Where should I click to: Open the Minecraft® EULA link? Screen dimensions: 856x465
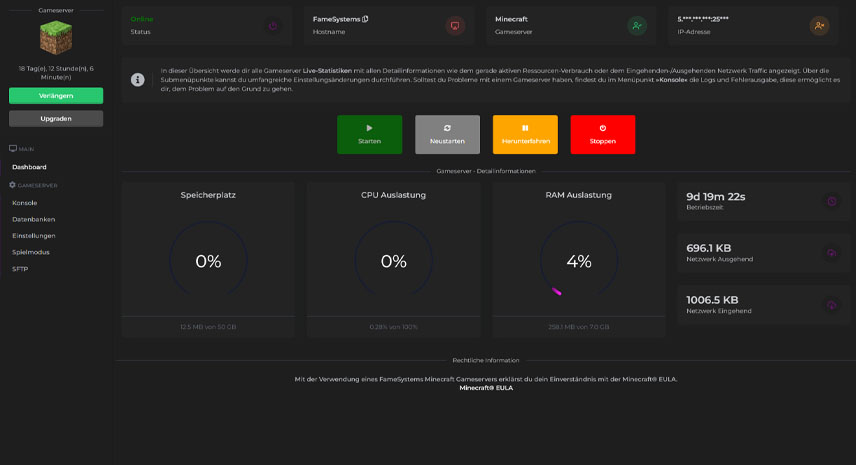coord(485,387)
